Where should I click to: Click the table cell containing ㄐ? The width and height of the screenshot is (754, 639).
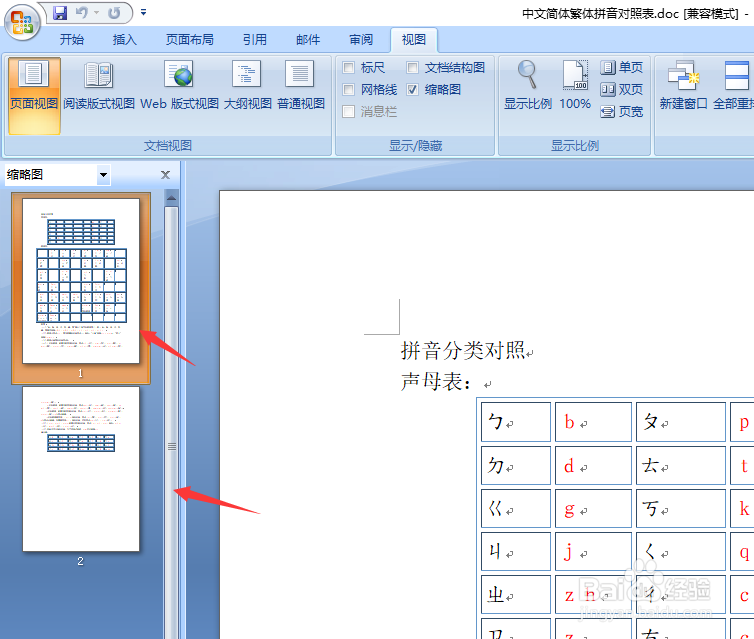(x=515, y=551)
